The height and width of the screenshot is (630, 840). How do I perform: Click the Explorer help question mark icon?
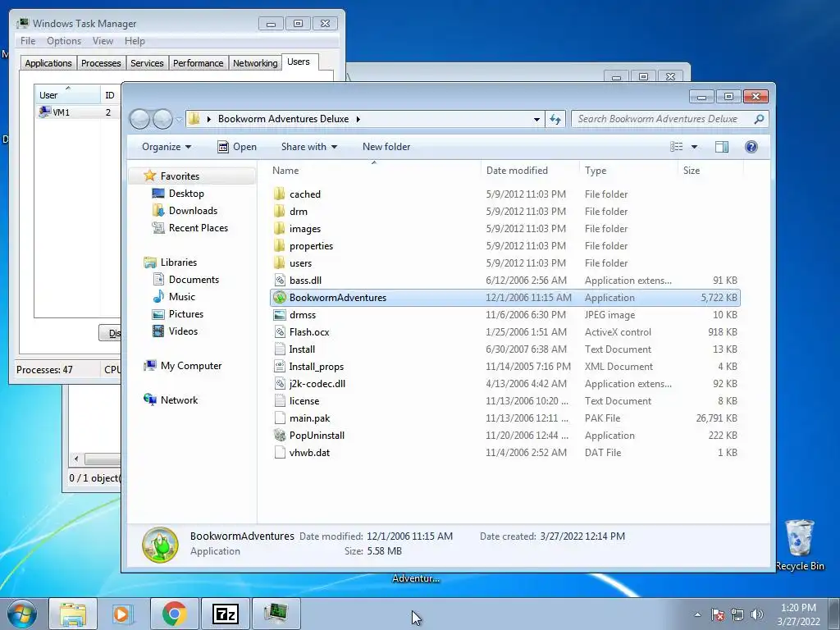(751, 147)
